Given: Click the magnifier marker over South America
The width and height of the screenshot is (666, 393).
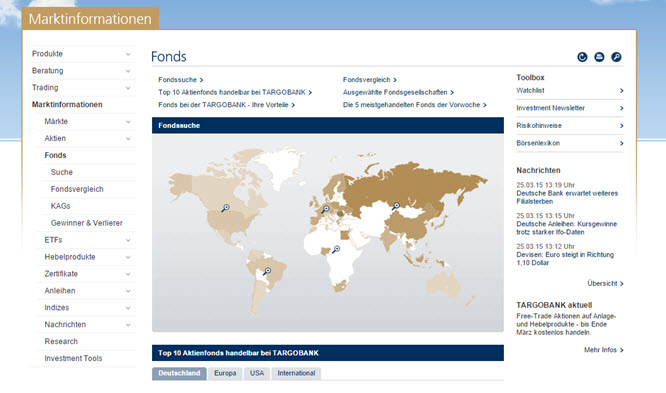Looking at the screenshot, I should [267, 271].
